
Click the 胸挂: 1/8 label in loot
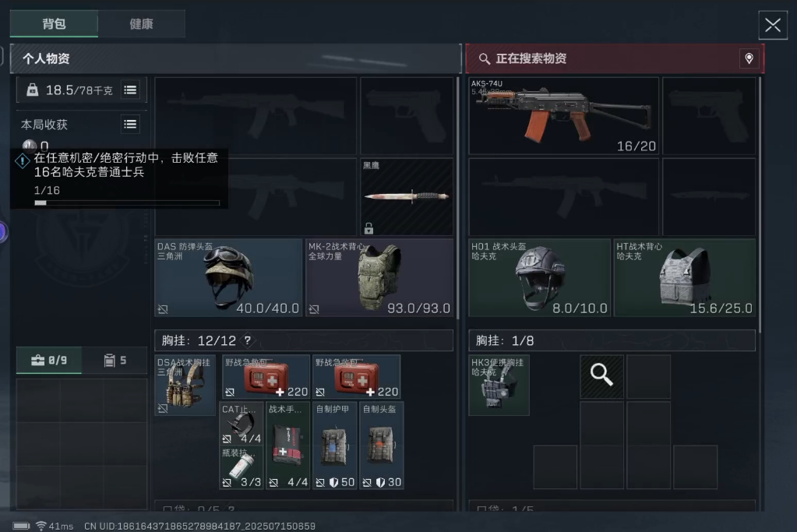pyautogui.click(x=505, y=340)
